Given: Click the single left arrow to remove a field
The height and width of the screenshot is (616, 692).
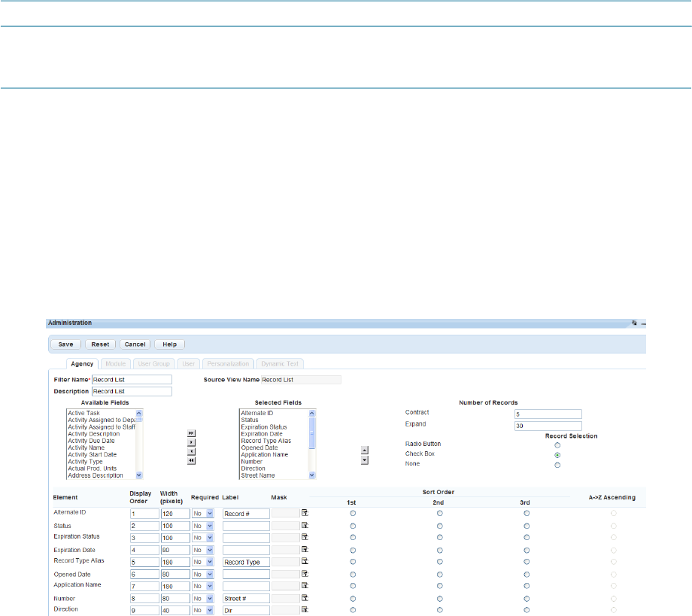Looking at the screenshot, I should [x=191, y=451].
